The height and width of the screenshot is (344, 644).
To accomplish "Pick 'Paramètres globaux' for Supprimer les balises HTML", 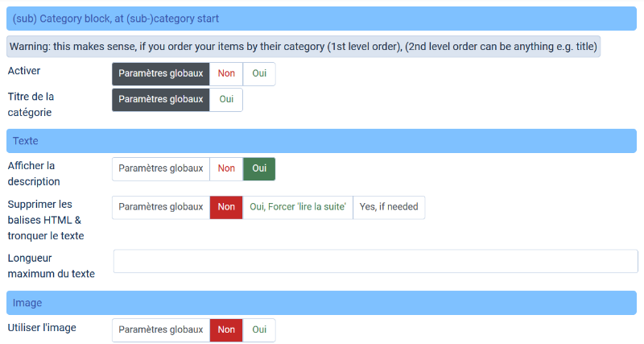I will pos(160,207).
